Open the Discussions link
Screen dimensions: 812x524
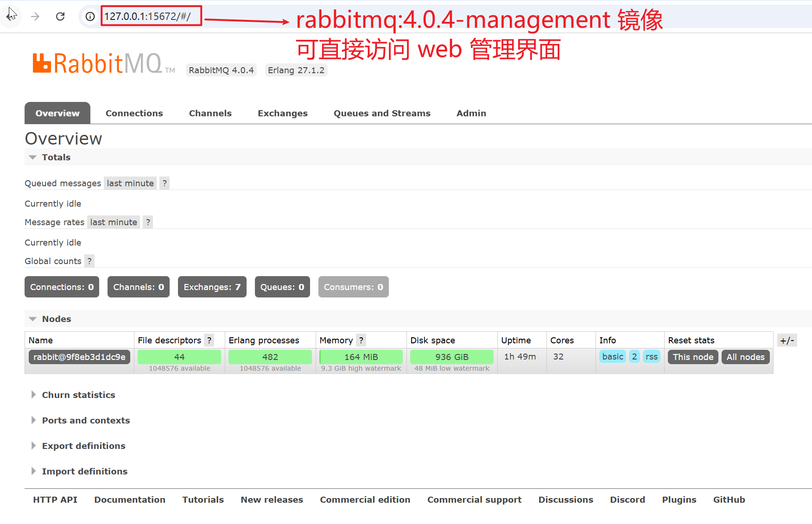click(566, 499)
